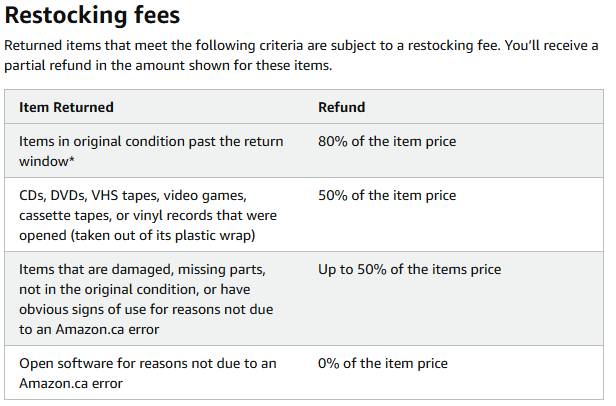Click 'Items in original condition past the return window' cell
Viewport: 616px width, 406px height.
pyautogui.click(x=151, y=151)
